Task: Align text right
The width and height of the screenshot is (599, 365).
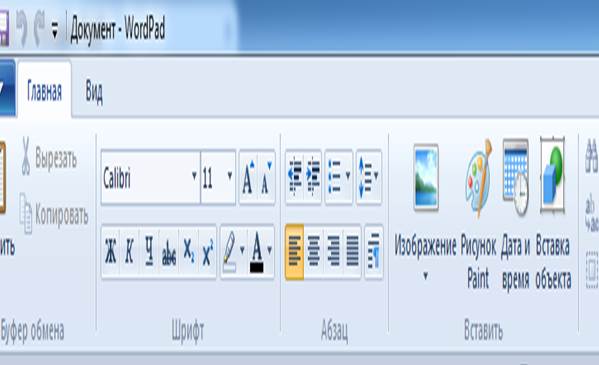Action: click(333, 251)
